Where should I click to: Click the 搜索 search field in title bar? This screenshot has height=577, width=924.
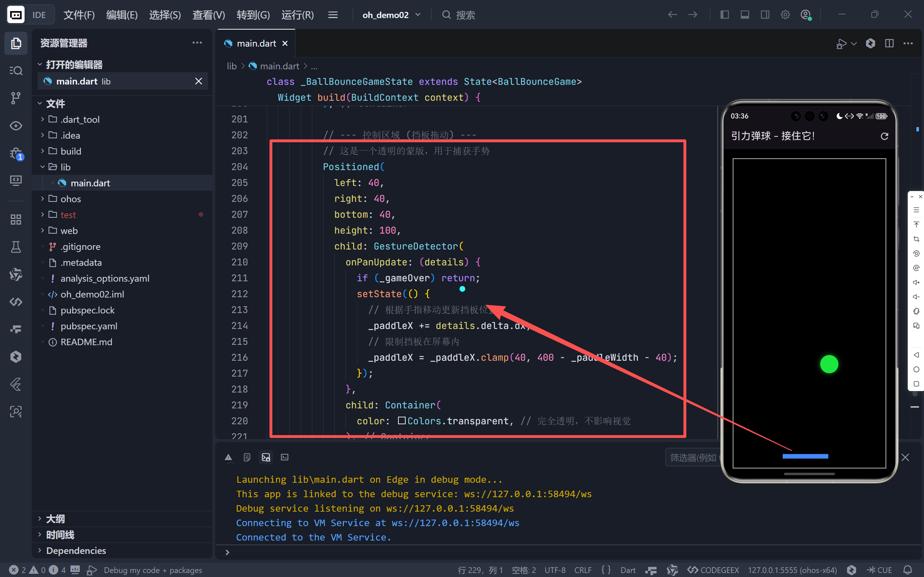point(465,15)
